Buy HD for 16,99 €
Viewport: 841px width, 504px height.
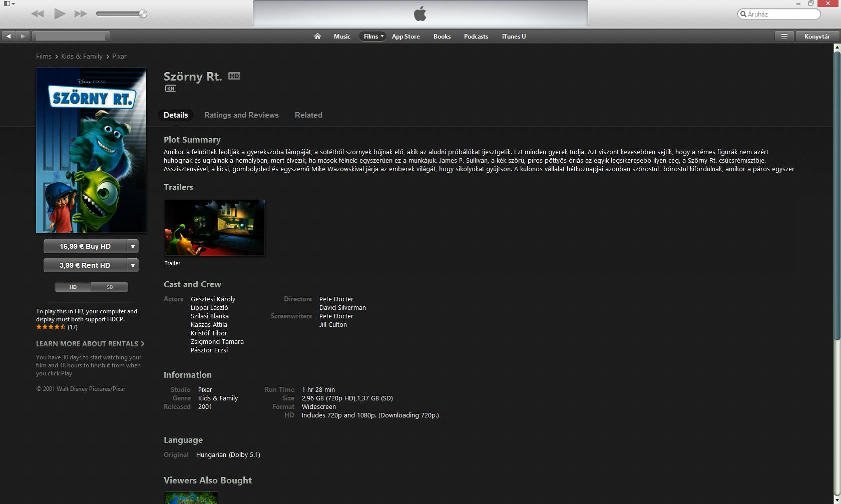point(85,246)
